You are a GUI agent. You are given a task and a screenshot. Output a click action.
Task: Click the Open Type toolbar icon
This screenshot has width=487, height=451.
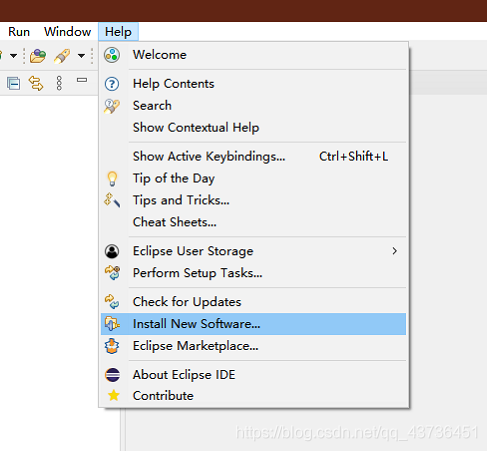point(38,56)
